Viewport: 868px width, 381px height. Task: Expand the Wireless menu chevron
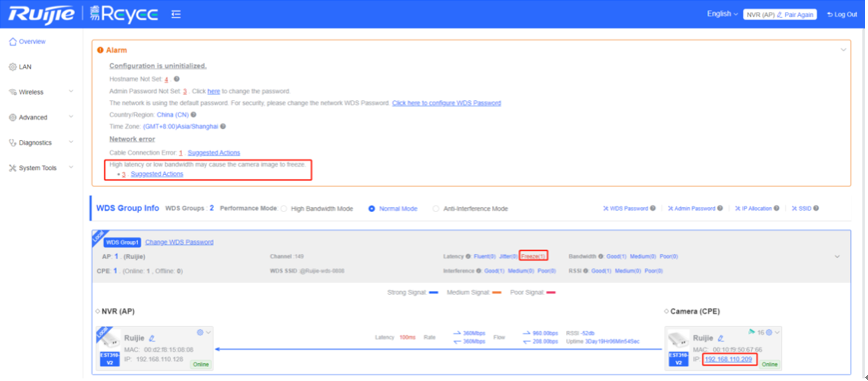[71, 92]
